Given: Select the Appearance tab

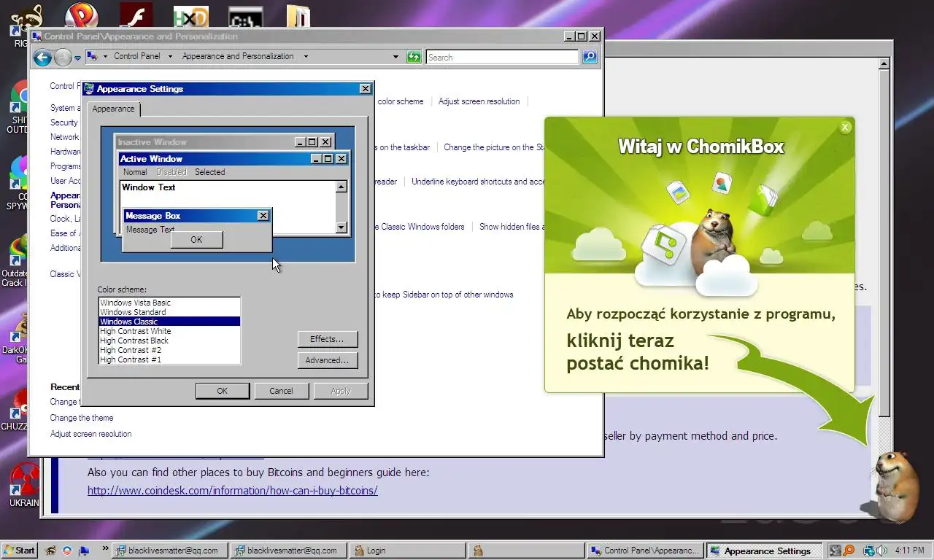Looking at the screenshot, I should click(114, 109).
